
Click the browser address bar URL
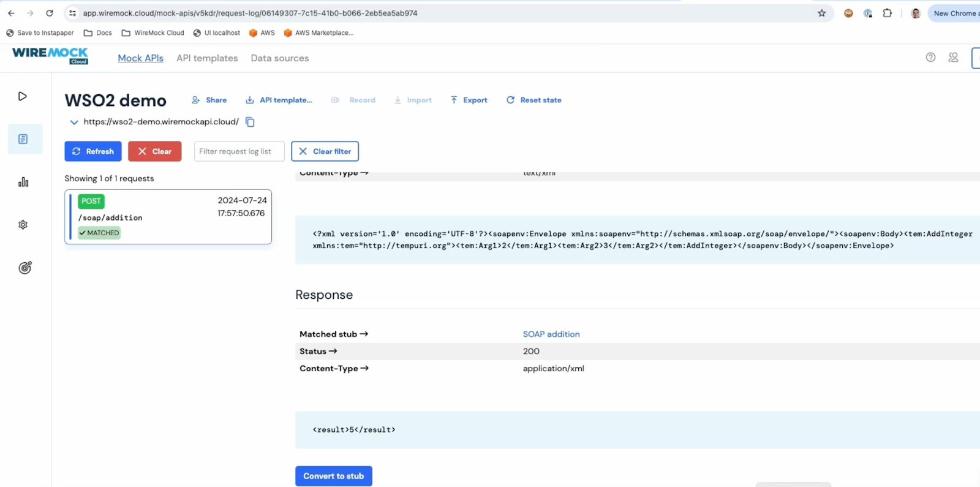click(251, 13)
